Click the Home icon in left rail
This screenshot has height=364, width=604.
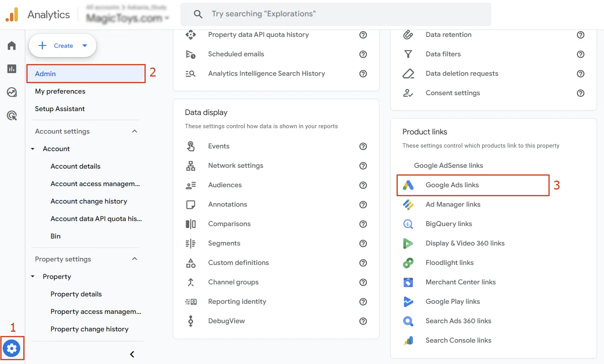[x=12, y=46]
